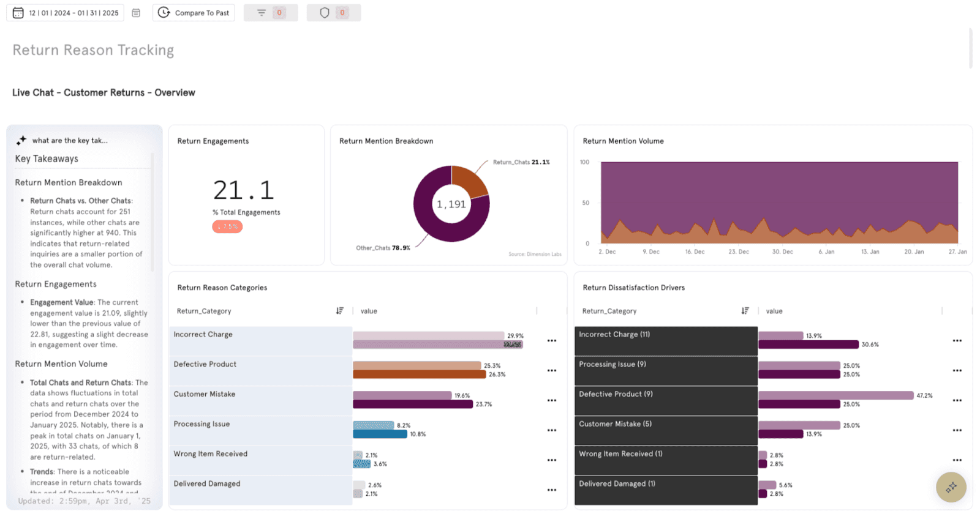The image size is (980, 511).
Task: Click the Return Engagements card title
Action: (213, 141)
